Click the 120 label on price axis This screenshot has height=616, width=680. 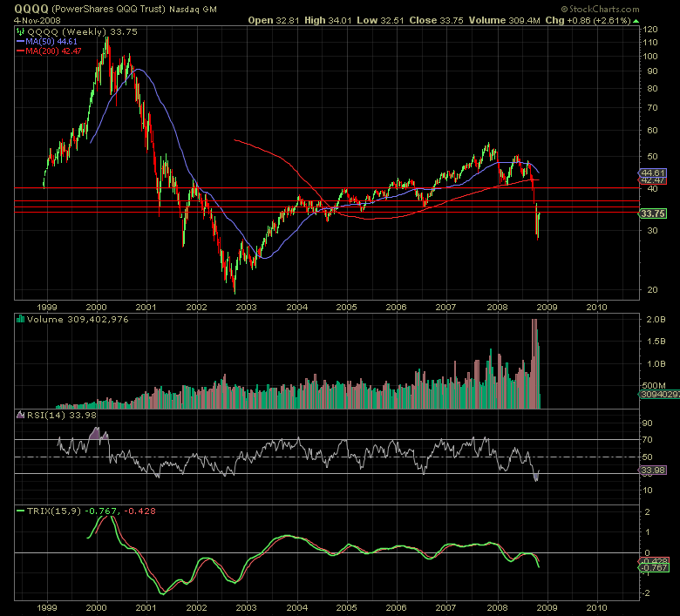650,30
